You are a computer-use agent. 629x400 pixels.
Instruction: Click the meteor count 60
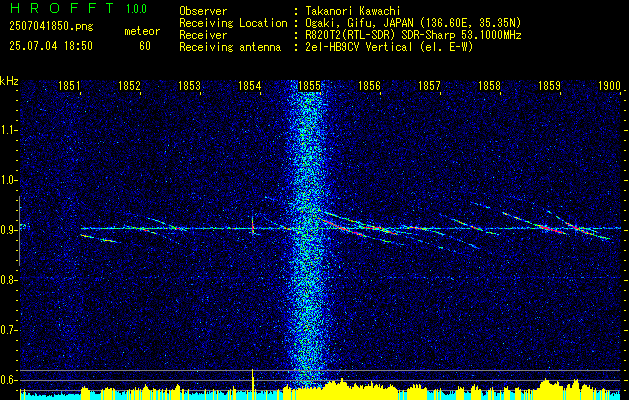point(145,46)
